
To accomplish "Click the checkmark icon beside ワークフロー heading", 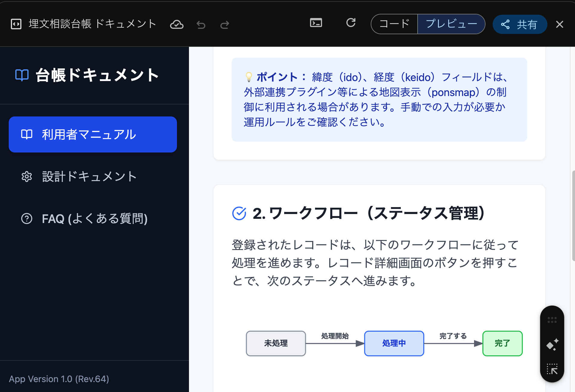I will [239, 213].
